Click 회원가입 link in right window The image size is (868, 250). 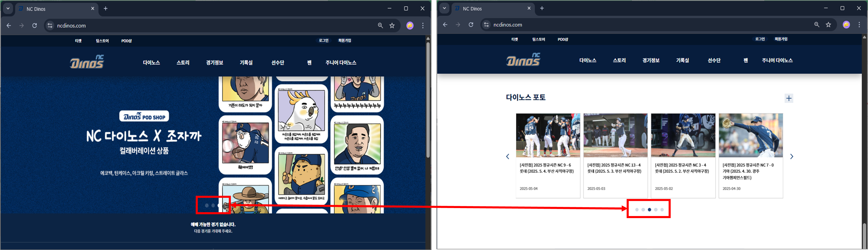point(781,39)
